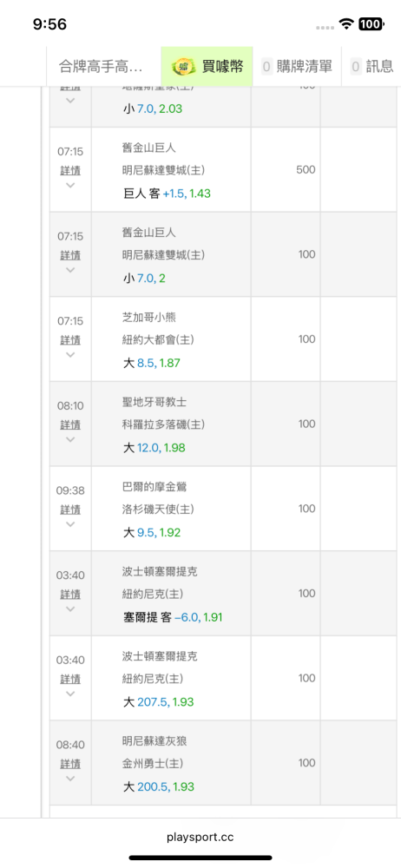The width and height of the screenshot is (401, 868).
Task: Open 詳情 for 大 207.5 波士頓塞爾提克 pick
Action: 70,679
